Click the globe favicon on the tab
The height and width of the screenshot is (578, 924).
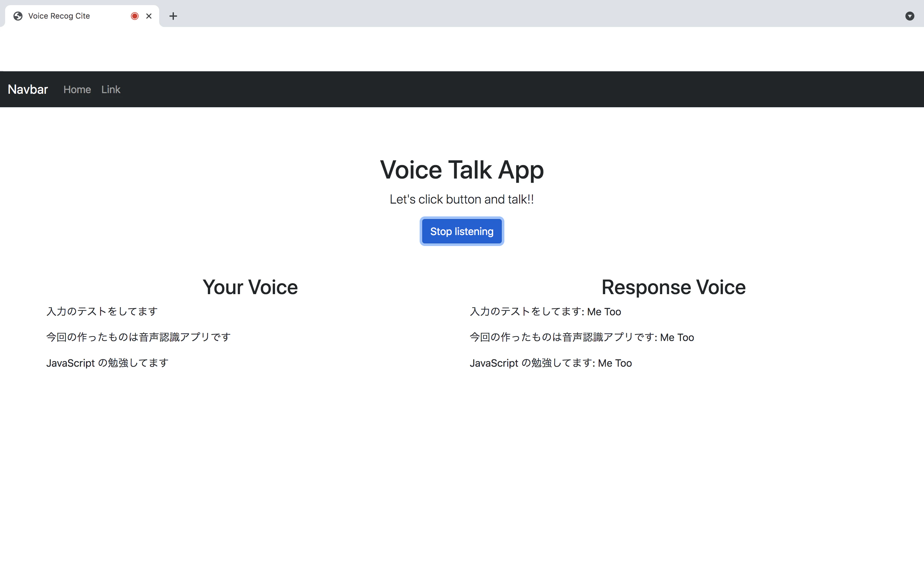pos(18,16)
